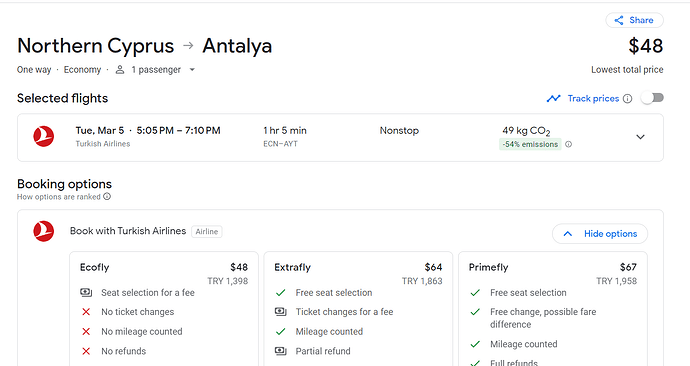Viewport: 690px width, 366px height.
Task: Click the route arrow between Cyprus and Antalya
Action: (188, 45)
